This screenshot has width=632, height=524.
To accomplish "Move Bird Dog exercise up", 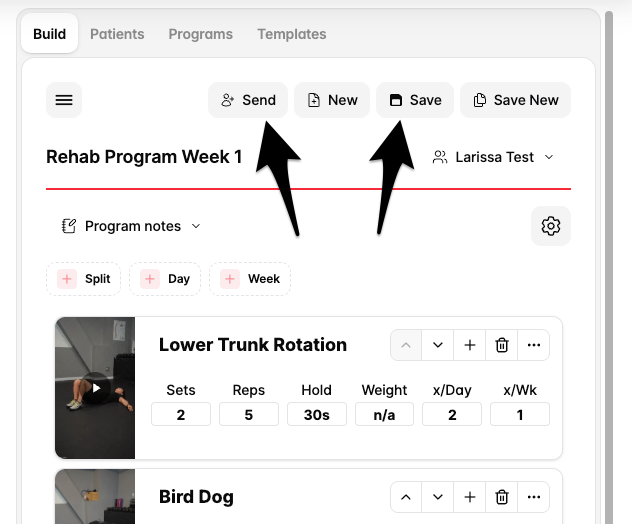I will point(406,497).
